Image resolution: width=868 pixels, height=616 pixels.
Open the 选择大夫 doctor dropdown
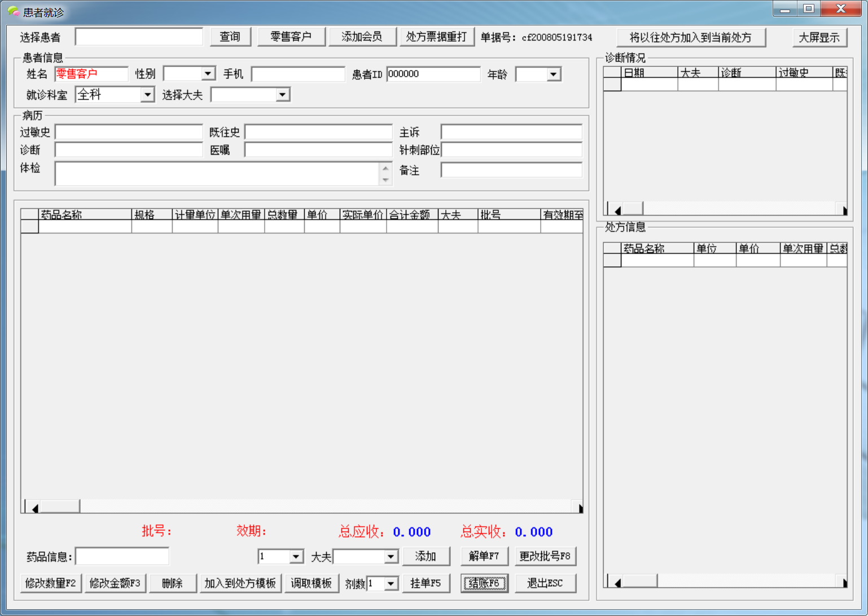pyautogui.click(x=283, y=94)
